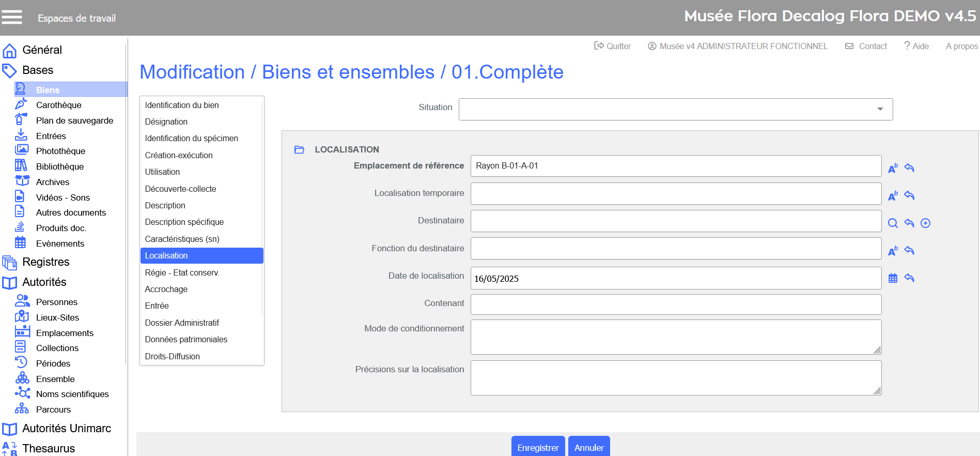This screenshot has width=980, height=456.
Task: Open the Situation dropdown
Action: pyautogui.click(x=675, y=109)
